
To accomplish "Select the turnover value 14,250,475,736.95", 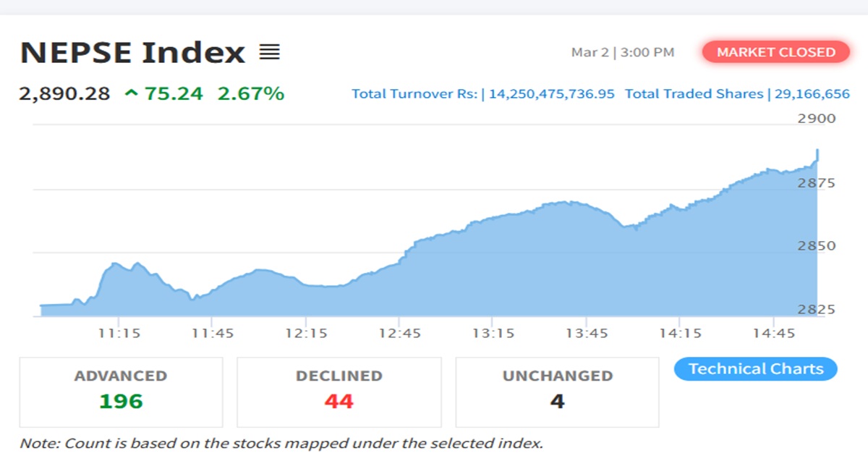I will [x=552, y=94].
